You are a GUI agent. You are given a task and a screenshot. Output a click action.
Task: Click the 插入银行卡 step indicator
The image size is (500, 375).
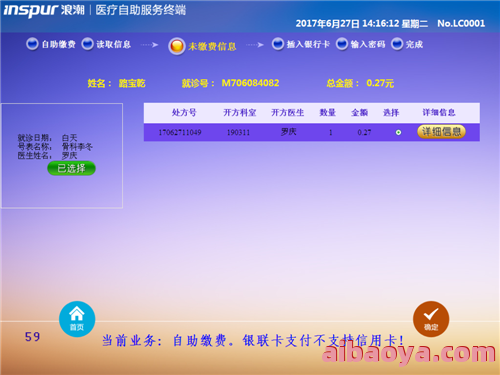point(300,44)
